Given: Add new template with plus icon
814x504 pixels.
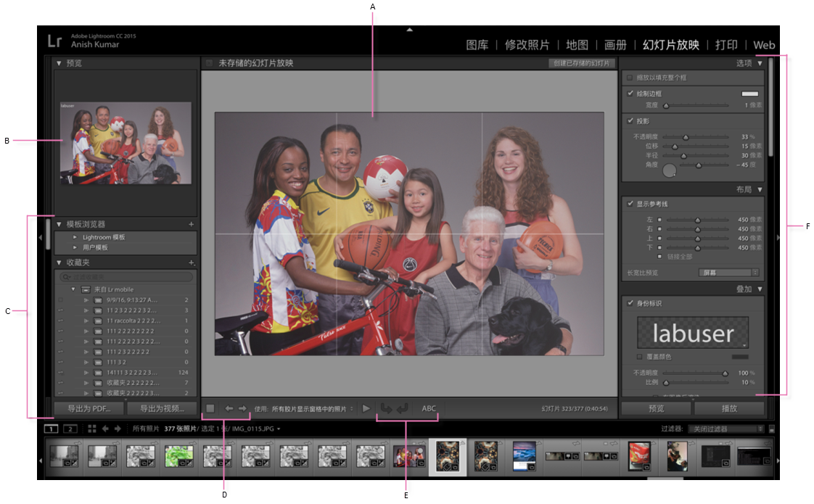Looking at the screenshot, I should 191,224.
